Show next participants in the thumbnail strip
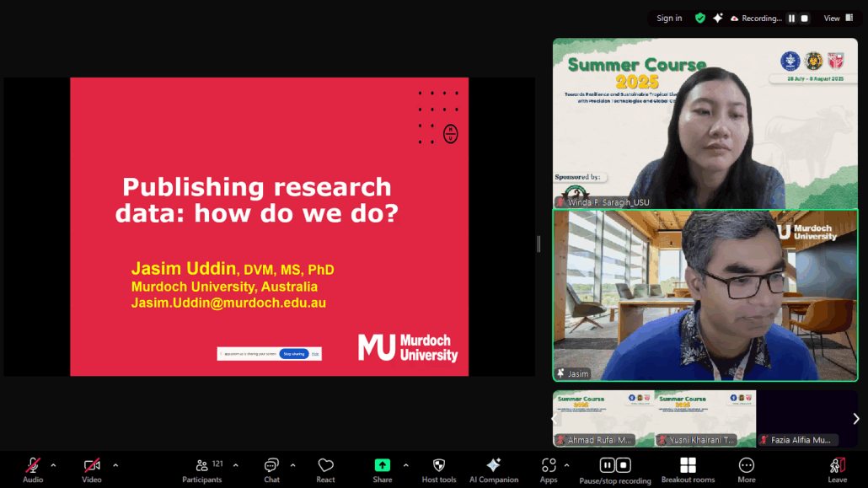This screenshot has height=488, width=868. [x=856, y=419]
